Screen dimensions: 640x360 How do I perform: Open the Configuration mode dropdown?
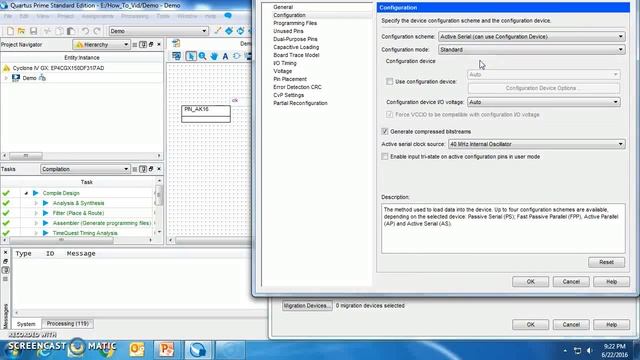[531, 49]
